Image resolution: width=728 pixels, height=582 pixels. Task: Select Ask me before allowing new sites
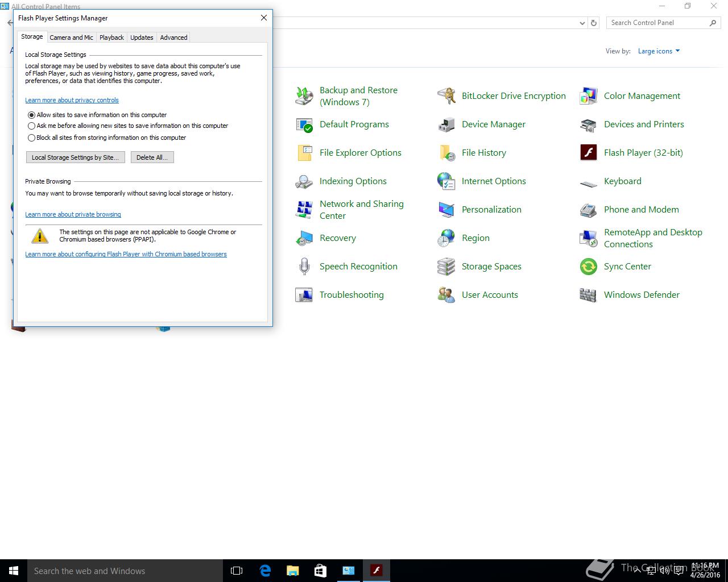pos(32,126)
